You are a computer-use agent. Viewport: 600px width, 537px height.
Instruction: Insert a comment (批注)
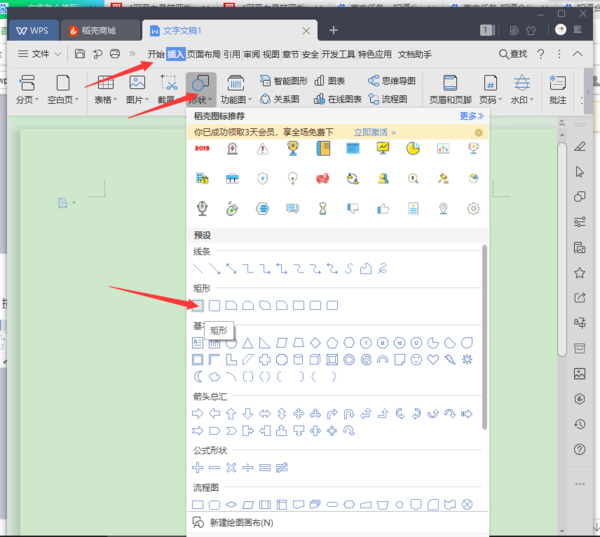pyautogui.click(x=558, y=90)
